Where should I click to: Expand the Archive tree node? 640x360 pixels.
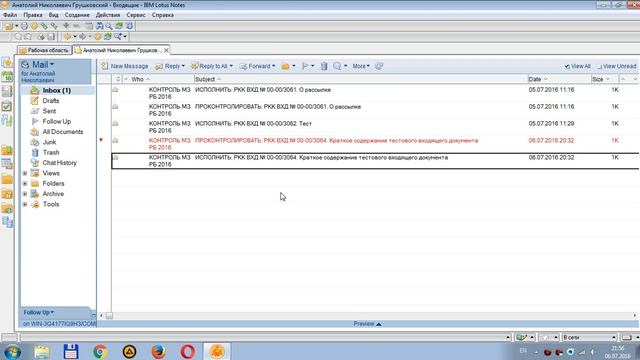pos(25,194)
